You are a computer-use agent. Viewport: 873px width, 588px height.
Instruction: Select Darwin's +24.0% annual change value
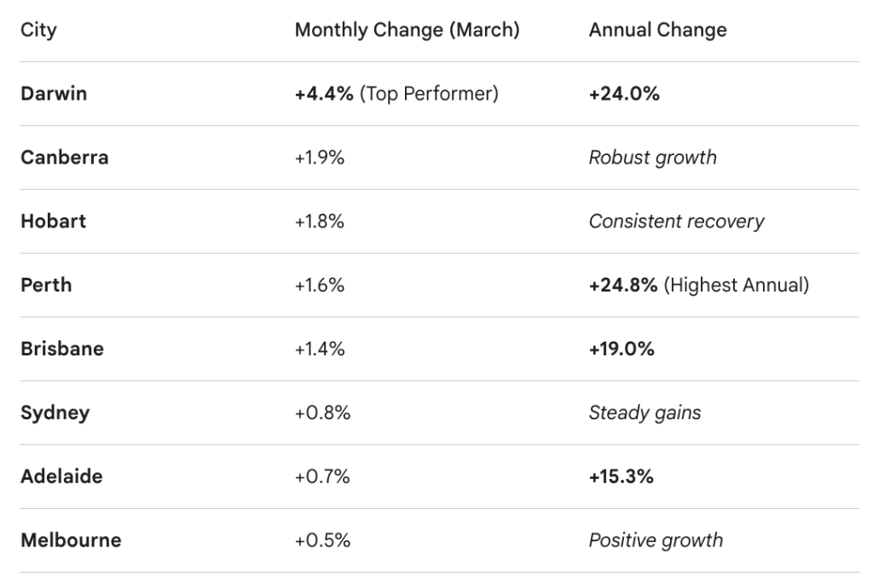click(624, 94)
